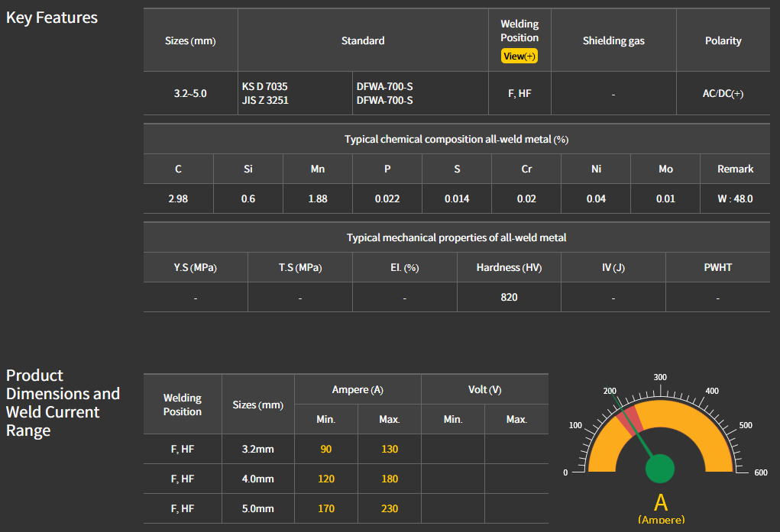Select the Key Features heading

pyautogui.click(x=52, y=18)
